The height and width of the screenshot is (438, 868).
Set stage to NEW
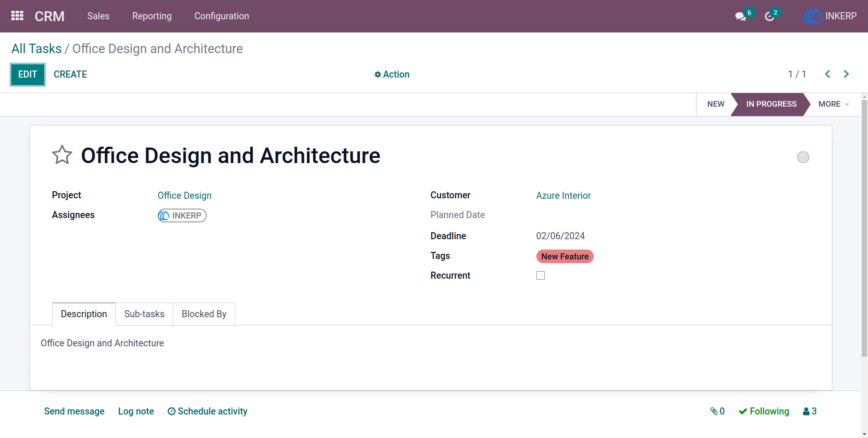click(x=715, y=104)
